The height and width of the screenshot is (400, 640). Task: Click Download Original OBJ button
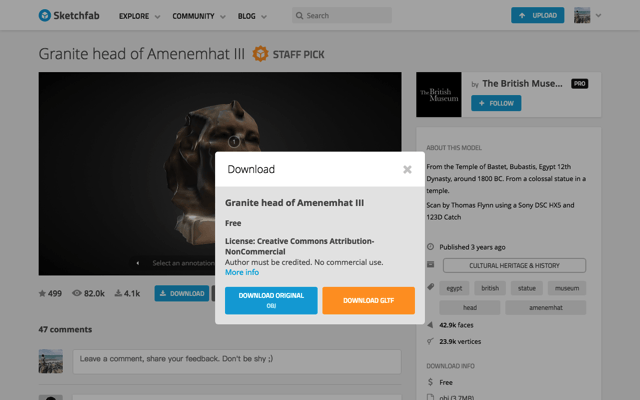click(271, 300)
